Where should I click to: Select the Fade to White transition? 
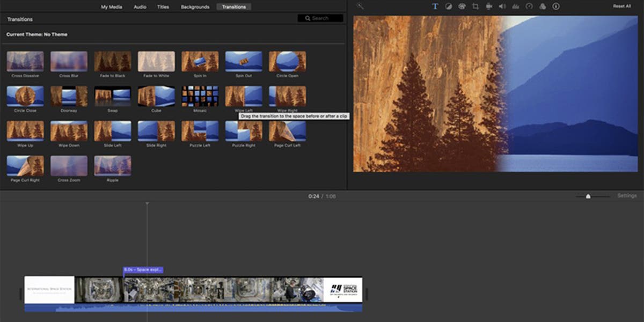tap(156, 64)
